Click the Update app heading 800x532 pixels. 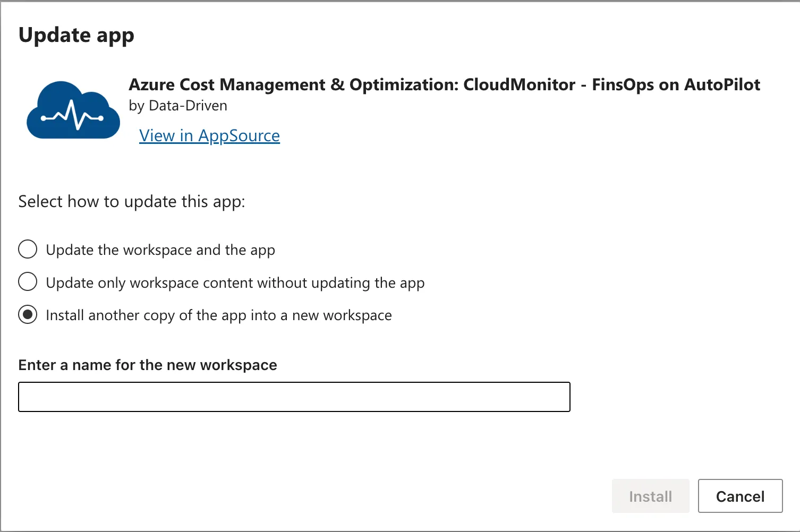click(76, 36)
